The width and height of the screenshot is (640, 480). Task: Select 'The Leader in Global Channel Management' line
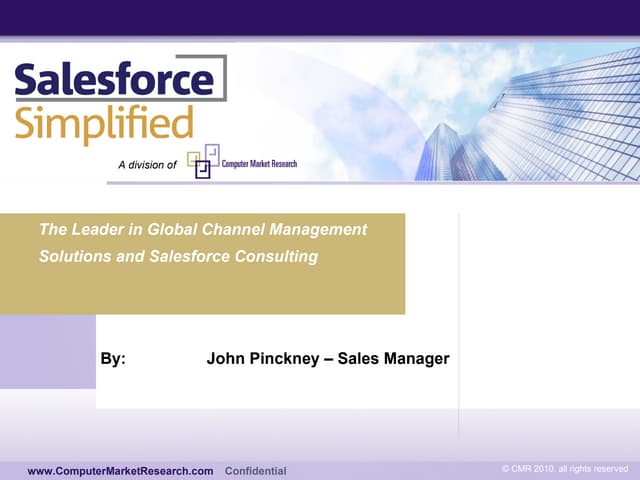[203, 229]
